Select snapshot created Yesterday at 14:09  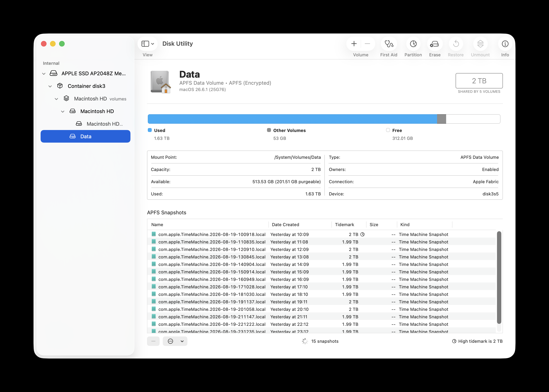point(322,264)
